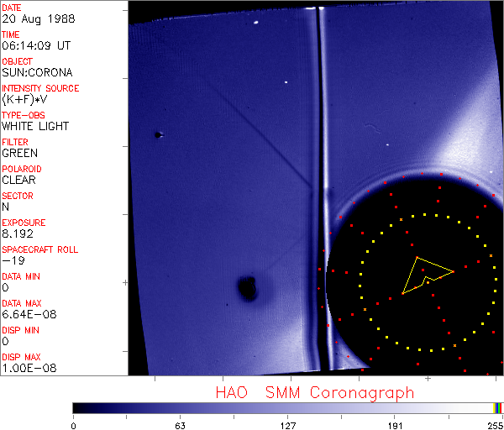Click the large dark blob in the corona image
The width and height of the screenshot is (504, 430).
(x=248, y=288)
